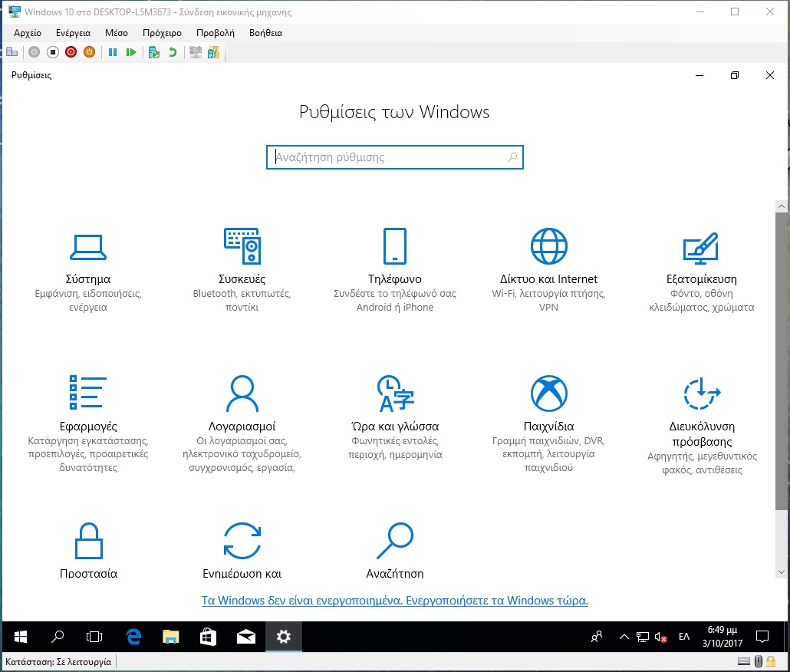Open Ενημέρωση και sync-arrows icon
The height and width of the screenshot is (672, 790).
click(242, 541)
